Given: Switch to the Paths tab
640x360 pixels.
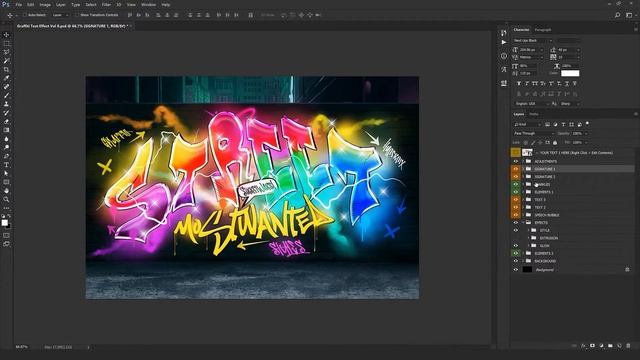Looking at the screenshot, I should 534,114.
